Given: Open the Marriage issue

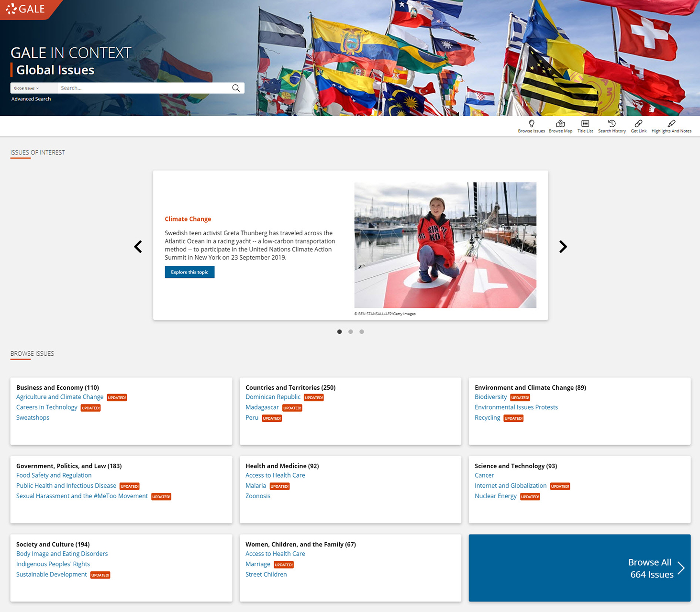Looking at the screenshot, I should click(258, 564).
